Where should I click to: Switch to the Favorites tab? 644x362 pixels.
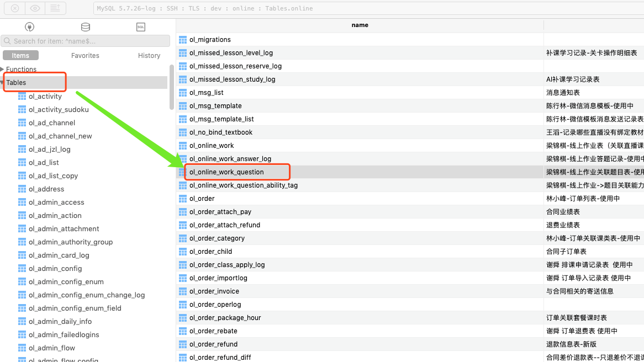[85, 55]
